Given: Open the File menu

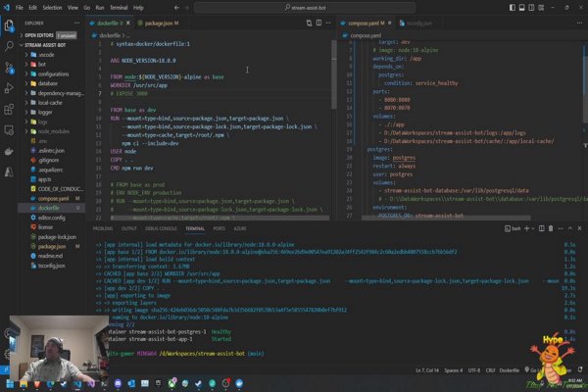Looking at the screenshot, I should (20, 8).
